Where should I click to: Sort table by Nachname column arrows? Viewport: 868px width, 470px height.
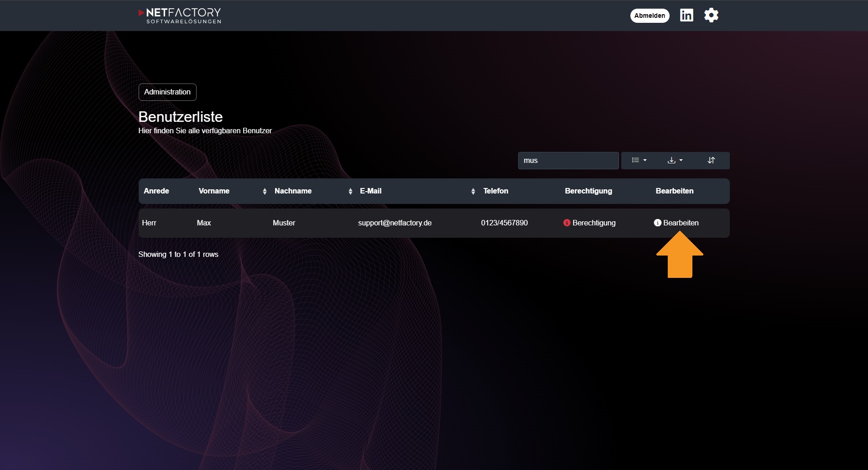pyautogui.click(x=350, y=191)
